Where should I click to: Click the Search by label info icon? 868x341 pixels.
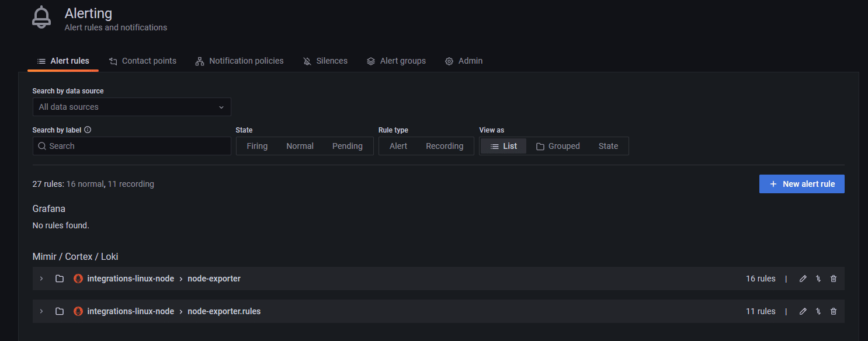(88, 130)
